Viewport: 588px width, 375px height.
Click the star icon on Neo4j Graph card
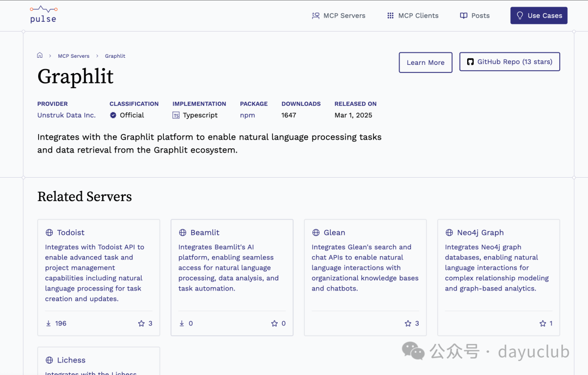(543, 323)
